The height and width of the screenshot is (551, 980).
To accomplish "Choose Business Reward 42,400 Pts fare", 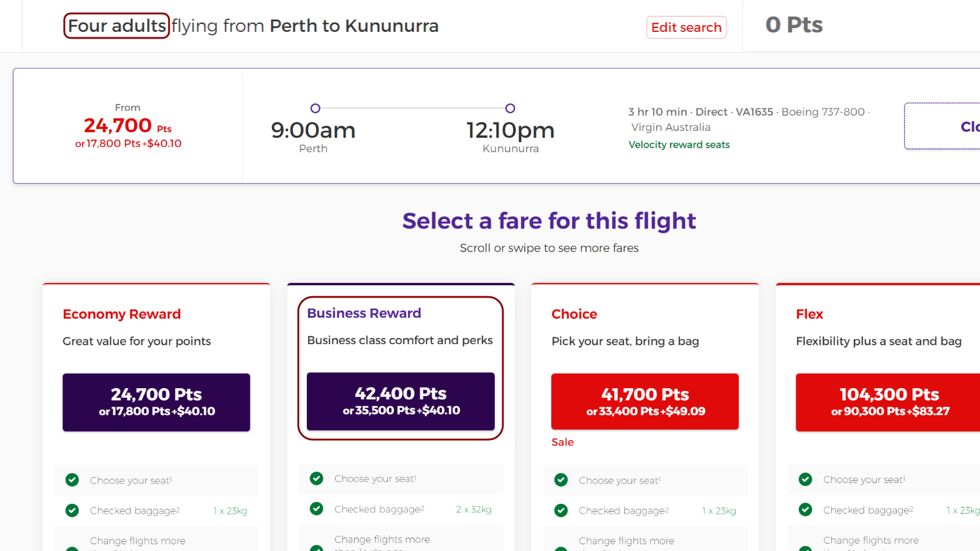I will [x=401, y=401].
